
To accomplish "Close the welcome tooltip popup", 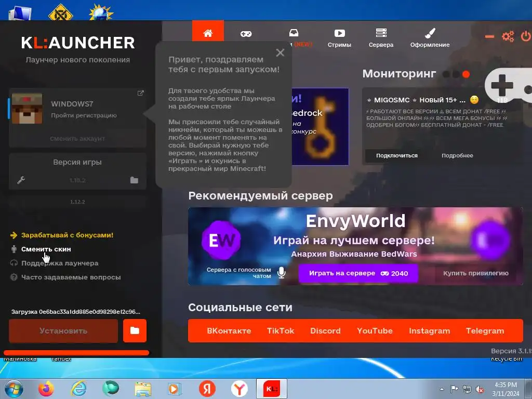I will [x=280, y=52].
